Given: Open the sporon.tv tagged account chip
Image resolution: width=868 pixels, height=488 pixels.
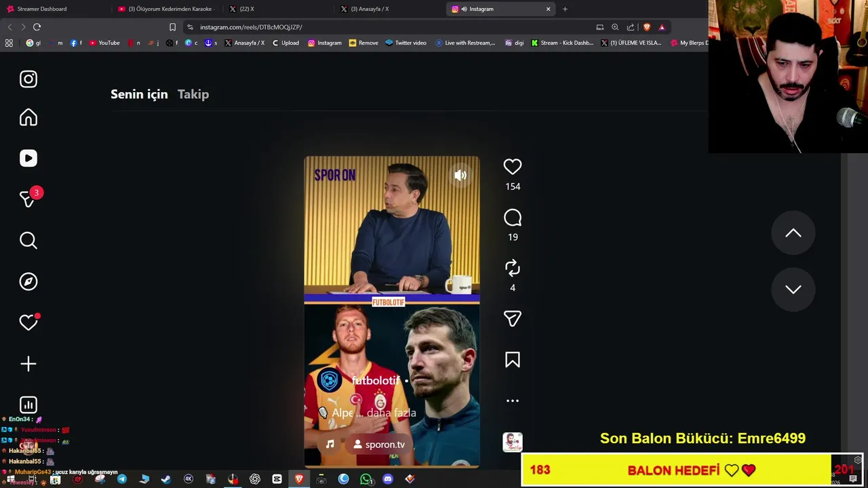Looking at the screenshot, I should [378, 445].
